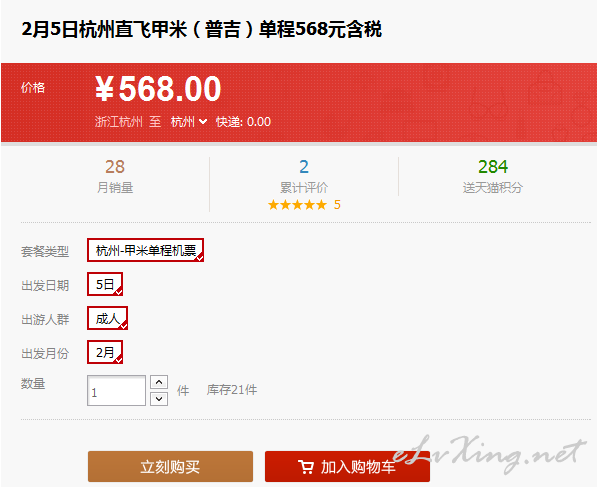Viewport: 597px width, 487px height.
Task: Toggle traveler group 成人 option
Action: [107, 318]
